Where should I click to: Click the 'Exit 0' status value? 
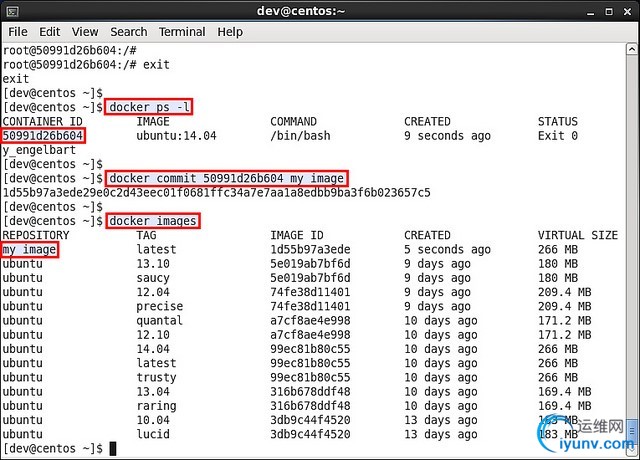coord(558,136)
